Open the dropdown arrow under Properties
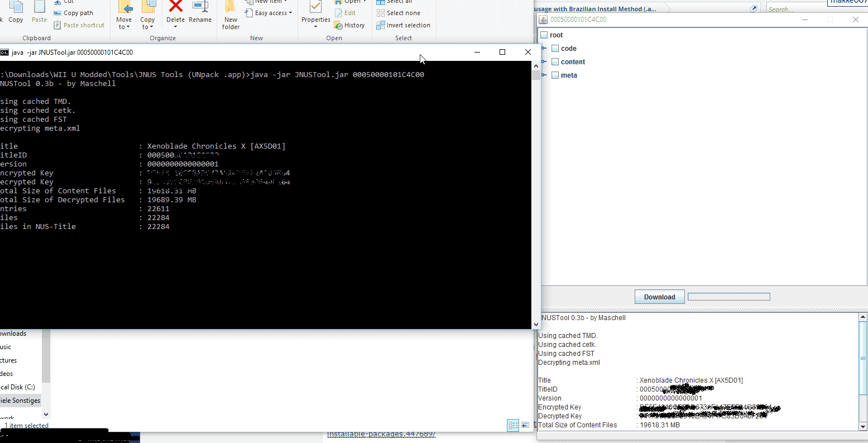Screen dimensions: 868x443 tap(315, 26)
